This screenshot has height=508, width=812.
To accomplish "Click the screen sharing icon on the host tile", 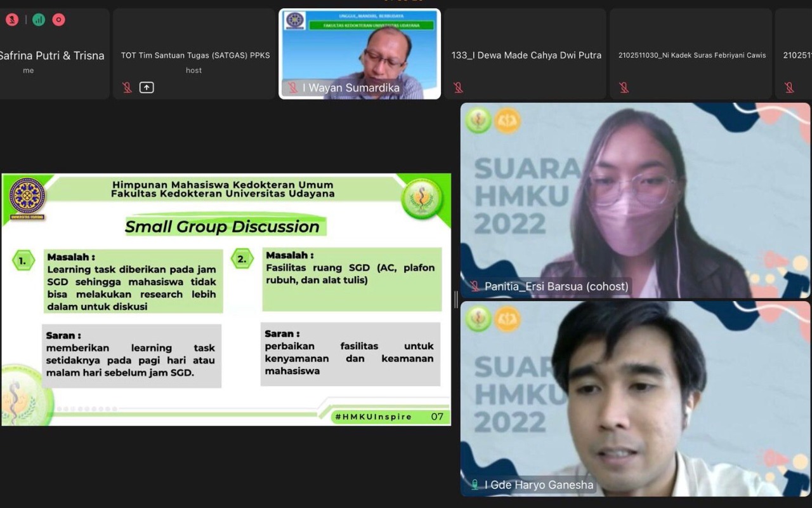I will [147, 88].
